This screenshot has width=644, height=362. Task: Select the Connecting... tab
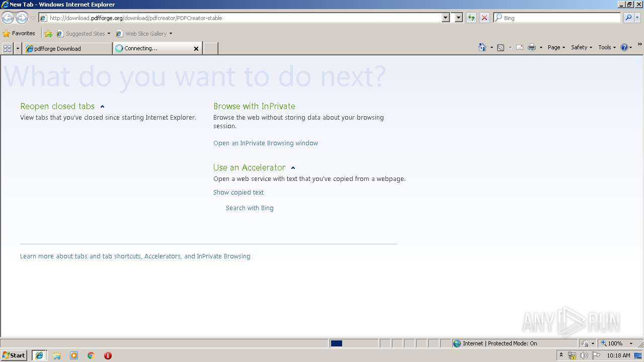(157, 48)
